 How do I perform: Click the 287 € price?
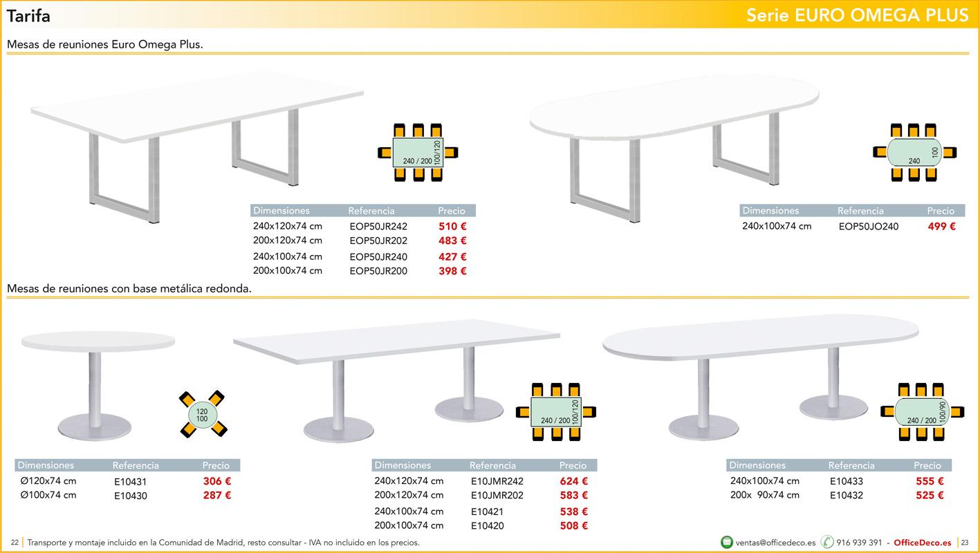[x=217, y=495]
